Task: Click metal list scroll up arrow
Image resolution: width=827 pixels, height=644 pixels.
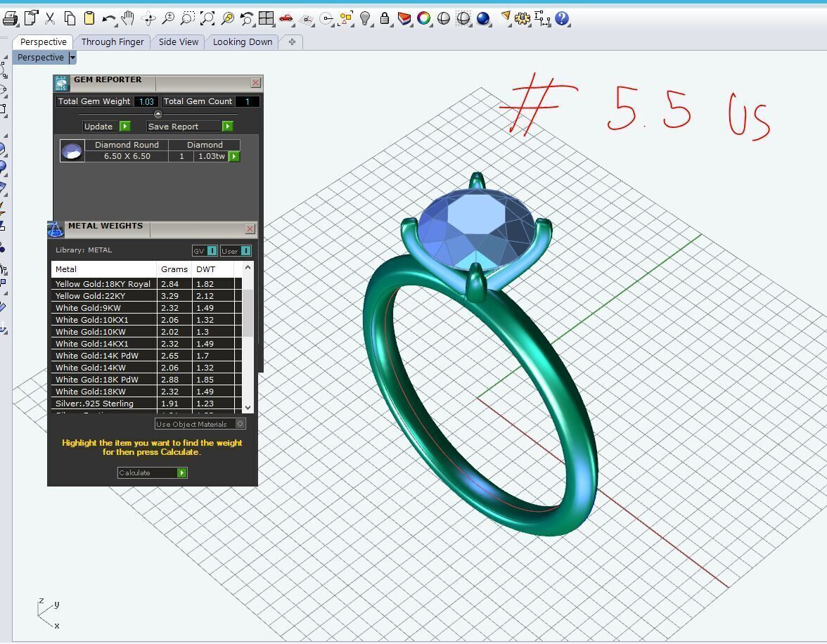Action: click(x=248, y=268)
